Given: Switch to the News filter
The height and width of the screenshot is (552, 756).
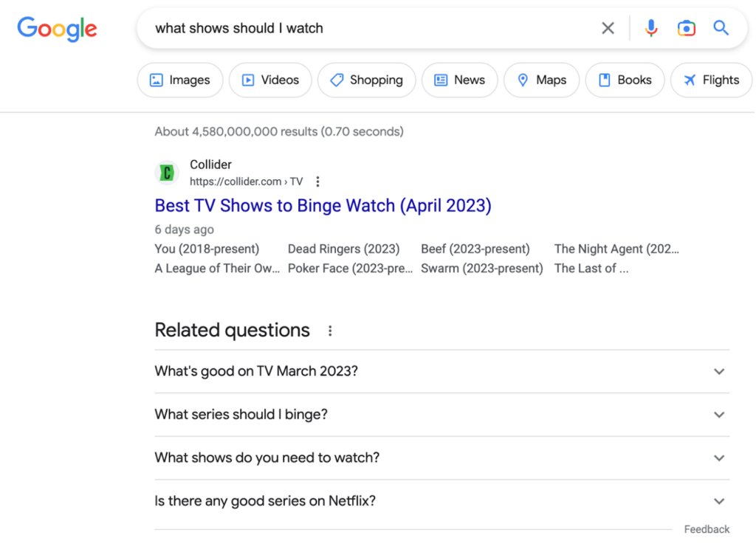Looking at the screenshot, I should click(459, 80).
